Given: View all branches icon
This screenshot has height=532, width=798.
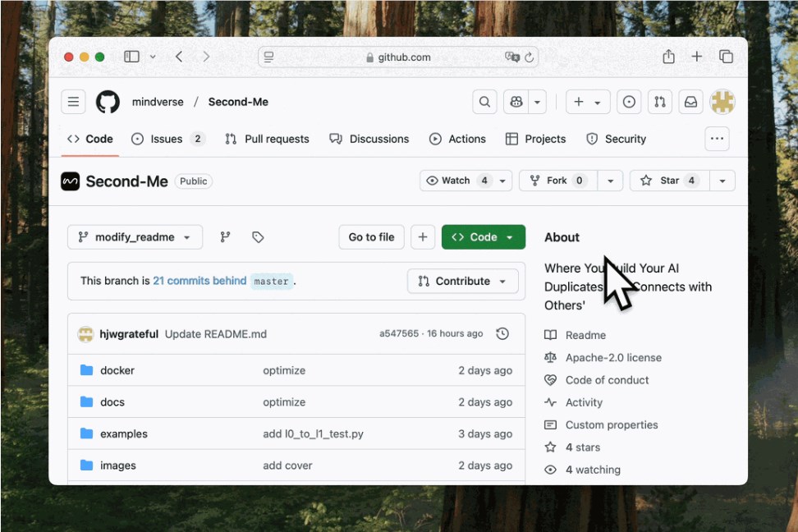Looking at the screenshot, I should (x=225, y=237).
